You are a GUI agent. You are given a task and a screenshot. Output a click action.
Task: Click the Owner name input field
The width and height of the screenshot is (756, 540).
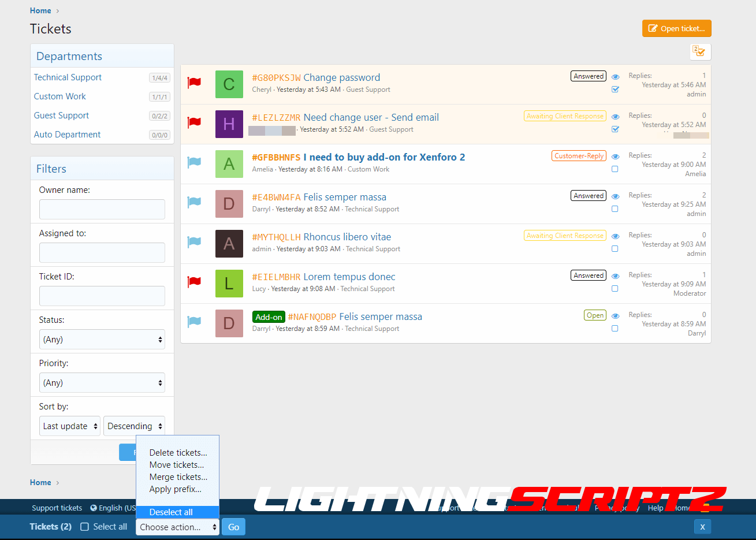102,209
